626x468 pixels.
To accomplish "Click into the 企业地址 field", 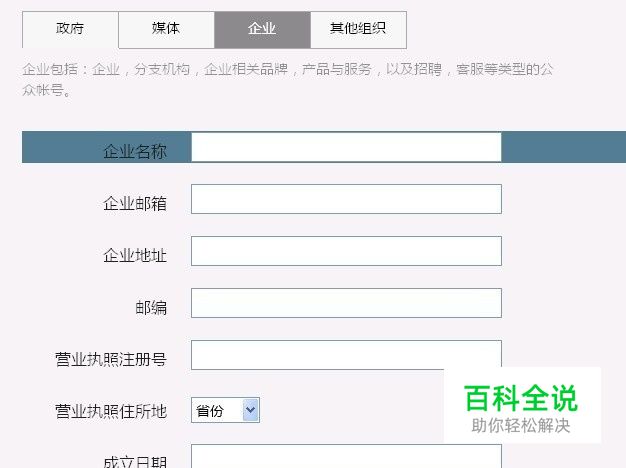I will (346, 251).
